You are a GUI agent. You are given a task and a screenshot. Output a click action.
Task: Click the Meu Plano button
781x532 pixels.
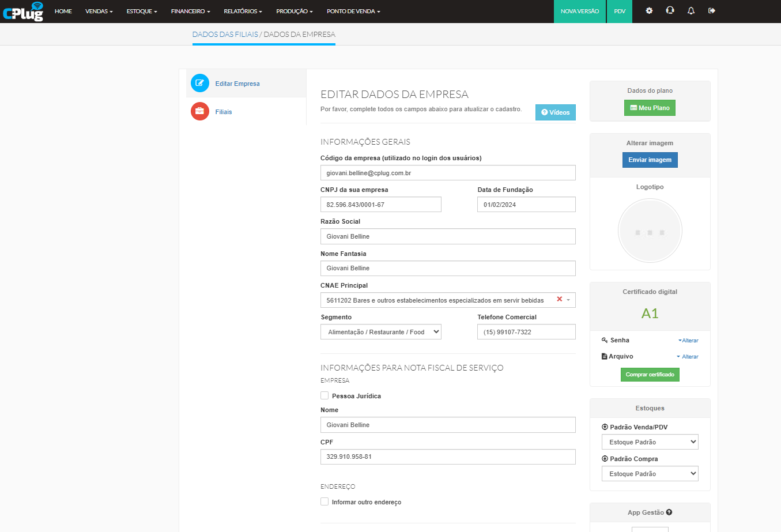click(x=650, y=108)
